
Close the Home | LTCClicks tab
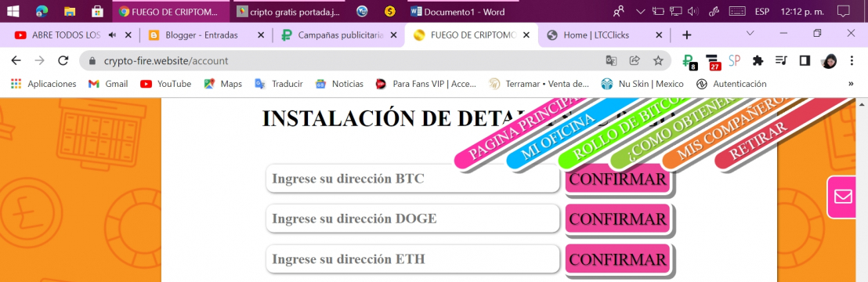(x=659, y=35)
